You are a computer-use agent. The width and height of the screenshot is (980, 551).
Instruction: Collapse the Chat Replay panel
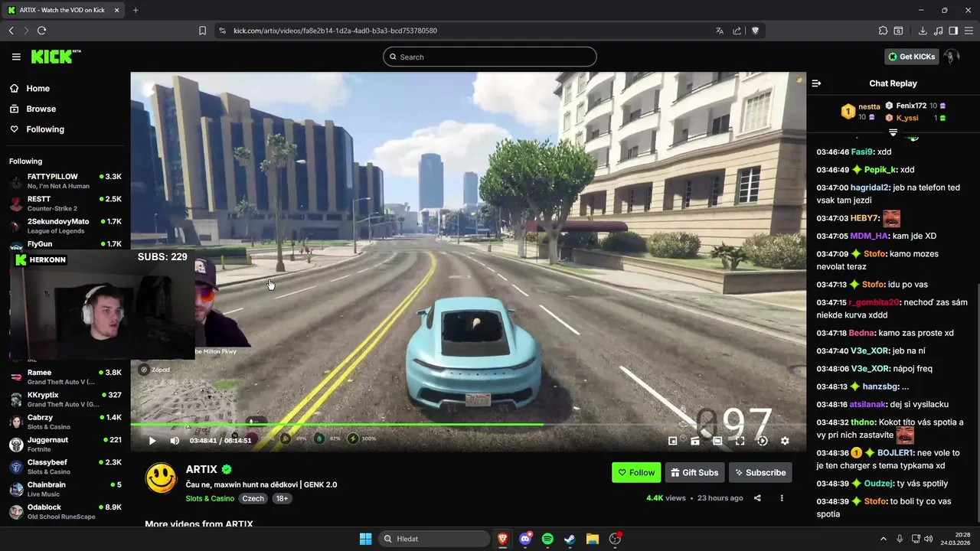click(816, 83)
